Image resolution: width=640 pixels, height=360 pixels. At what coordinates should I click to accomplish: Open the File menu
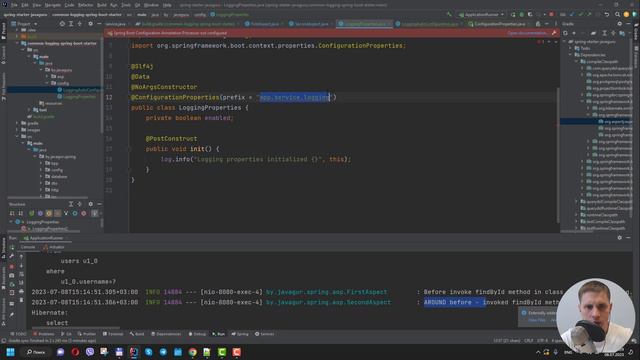[14, 5]
